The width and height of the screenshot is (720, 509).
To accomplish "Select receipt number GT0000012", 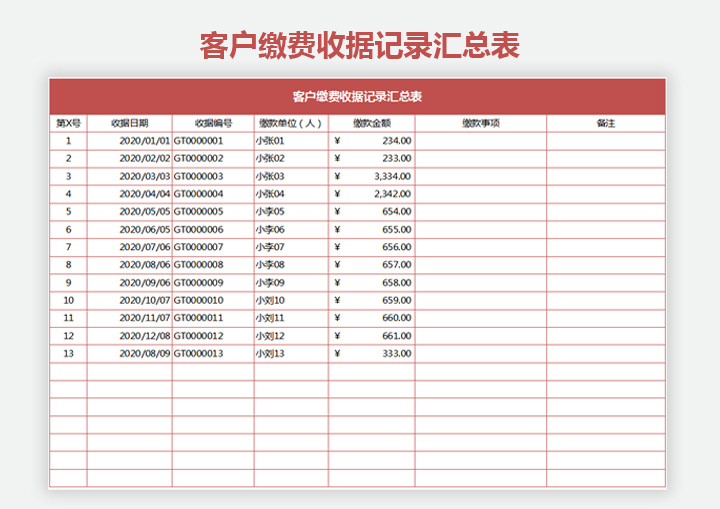I will coord(198,336).
